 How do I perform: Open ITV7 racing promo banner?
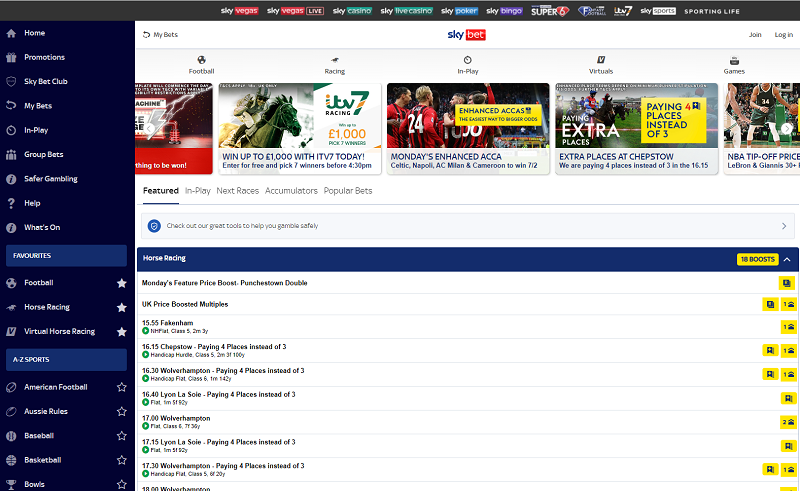[300, 129]
